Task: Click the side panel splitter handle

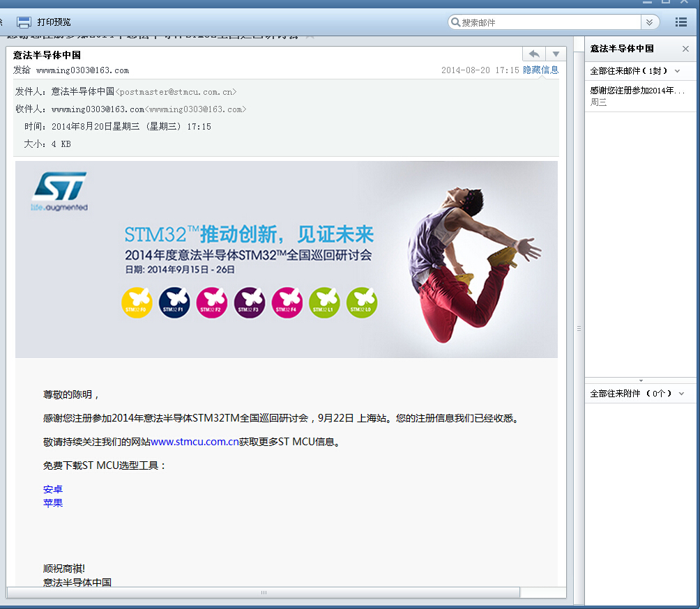Action: pos(579,328)
